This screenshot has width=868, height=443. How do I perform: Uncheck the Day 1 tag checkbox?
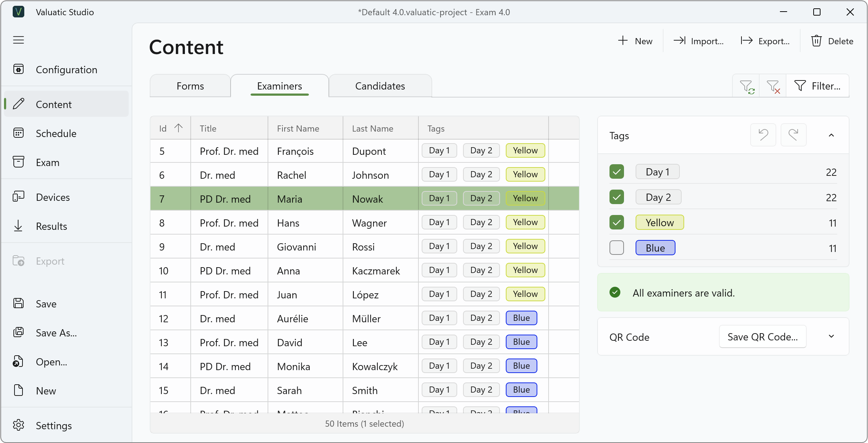pos(617,172)
